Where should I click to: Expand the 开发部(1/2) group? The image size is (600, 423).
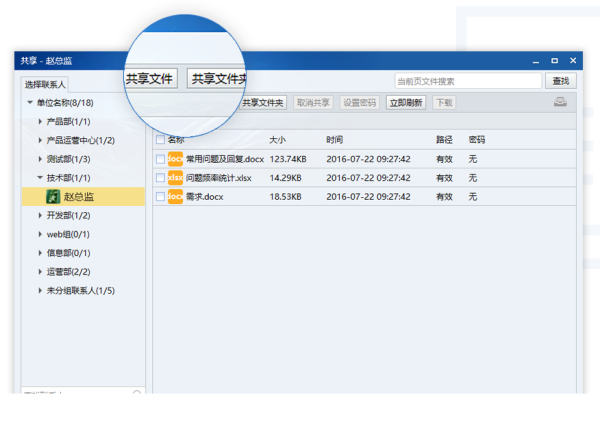point(40,215)
